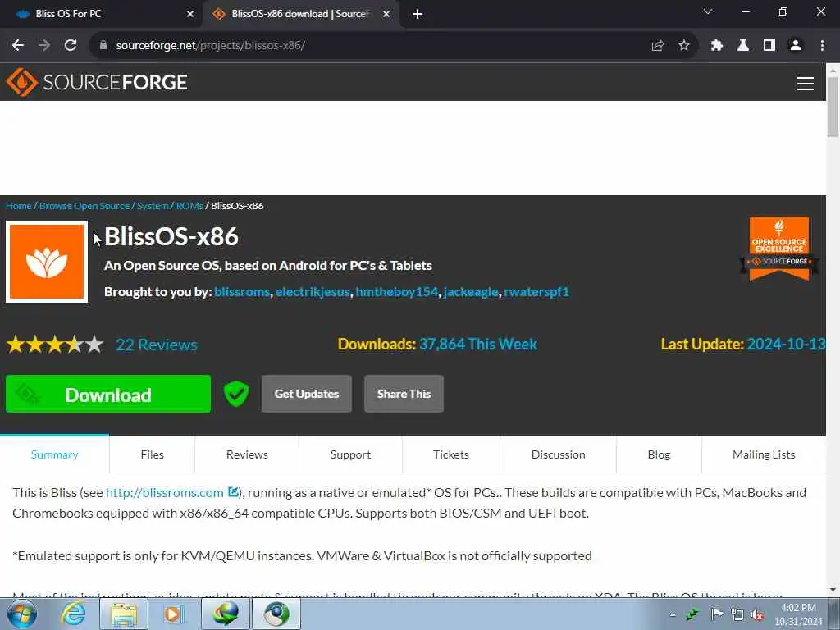This screenshot has width=840, height=630.
Task: Click the Action Center flag tray icon
Action: point(716,614)
